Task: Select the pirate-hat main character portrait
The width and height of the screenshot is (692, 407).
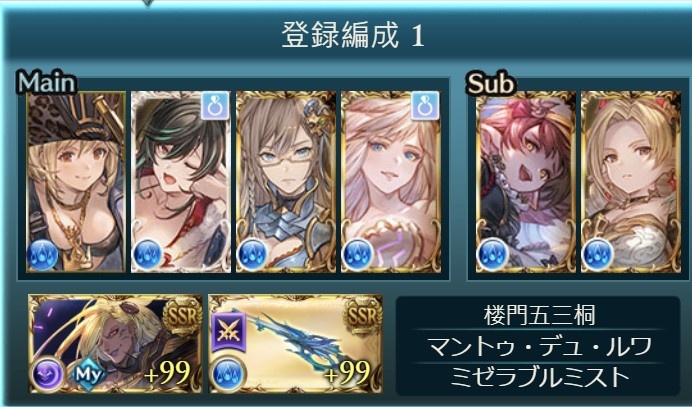Action: point(76,181)
